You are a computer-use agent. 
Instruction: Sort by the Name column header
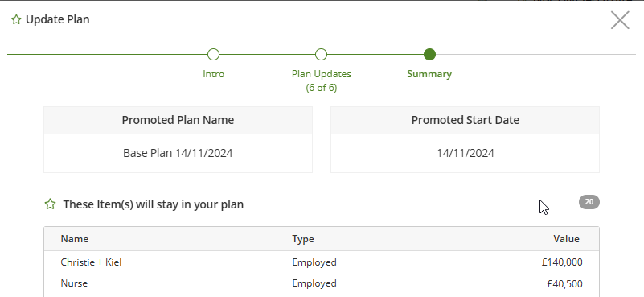coord(75,239)
